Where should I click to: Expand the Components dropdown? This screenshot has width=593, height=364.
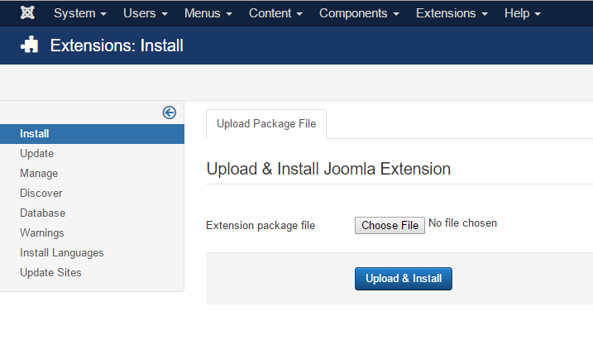tap(359, 13)
